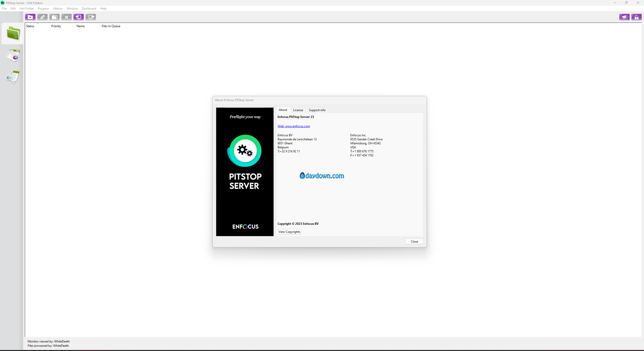Image resolution: width=644 pixels, height=351 pixels.
Task: Click the unlock padlock icon
Action: (636, 17)
